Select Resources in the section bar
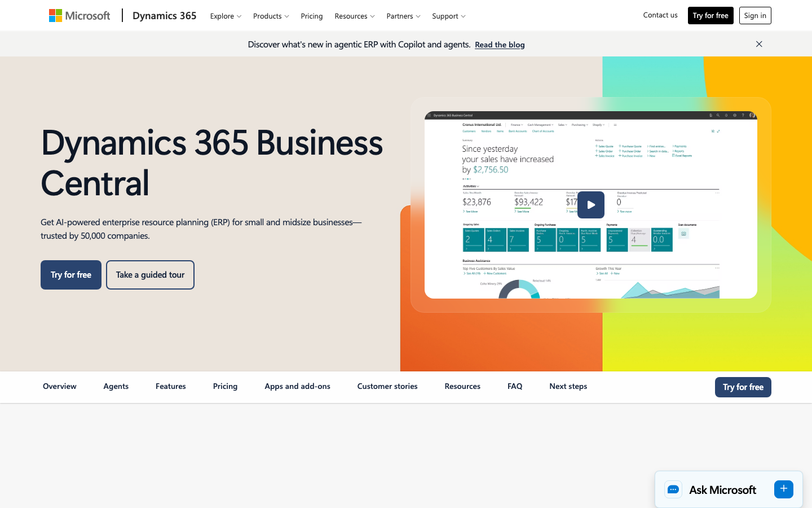Screen dimensions: 812x508 pos(462,387)
